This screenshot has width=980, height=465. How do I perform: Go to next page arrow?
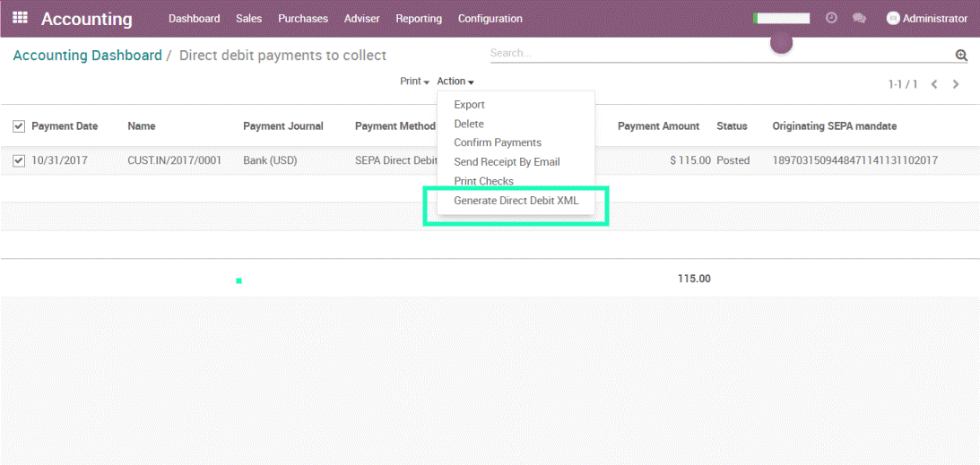(x=956, y=83)
